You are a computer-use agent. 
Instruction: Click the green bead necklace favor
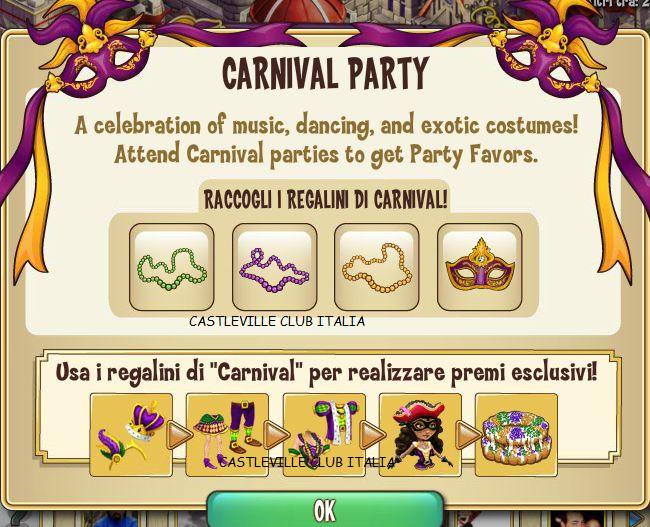coord(172,267)
